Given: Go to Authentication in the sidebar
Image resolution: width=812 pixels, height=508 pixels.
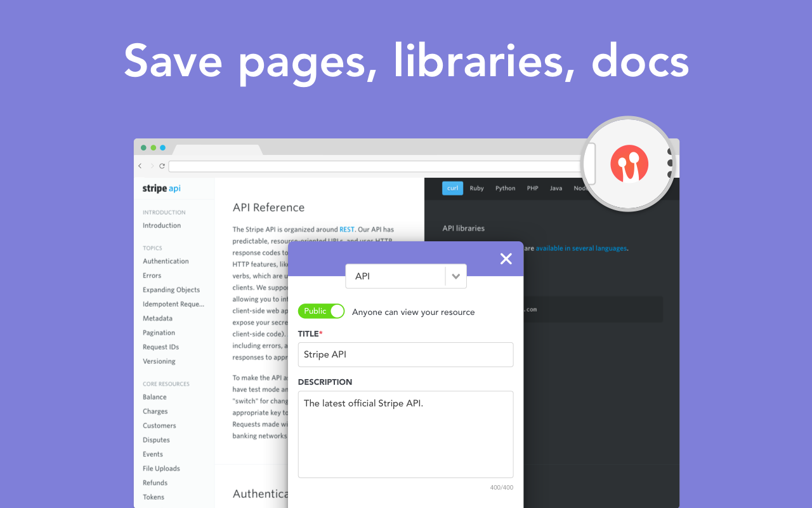Looking at the screenshot, I should coord(166,261).
